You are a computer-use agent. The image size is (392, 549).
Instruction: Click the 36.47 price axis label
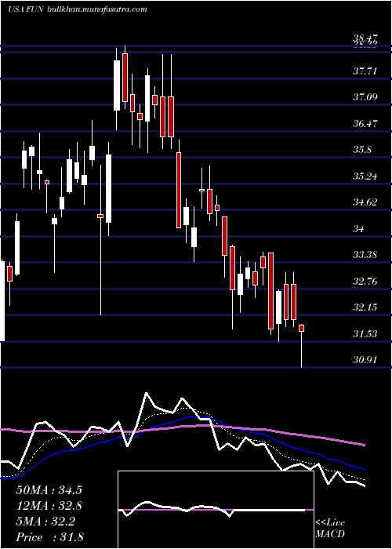pyautogui.click(x=365, y=124)
